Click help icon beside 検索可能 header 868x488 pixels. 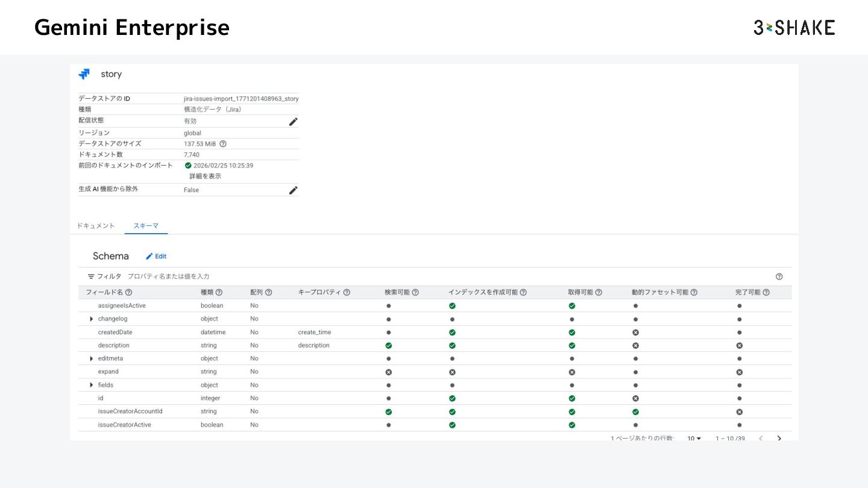pyautogui.click(x=415, y=292)
